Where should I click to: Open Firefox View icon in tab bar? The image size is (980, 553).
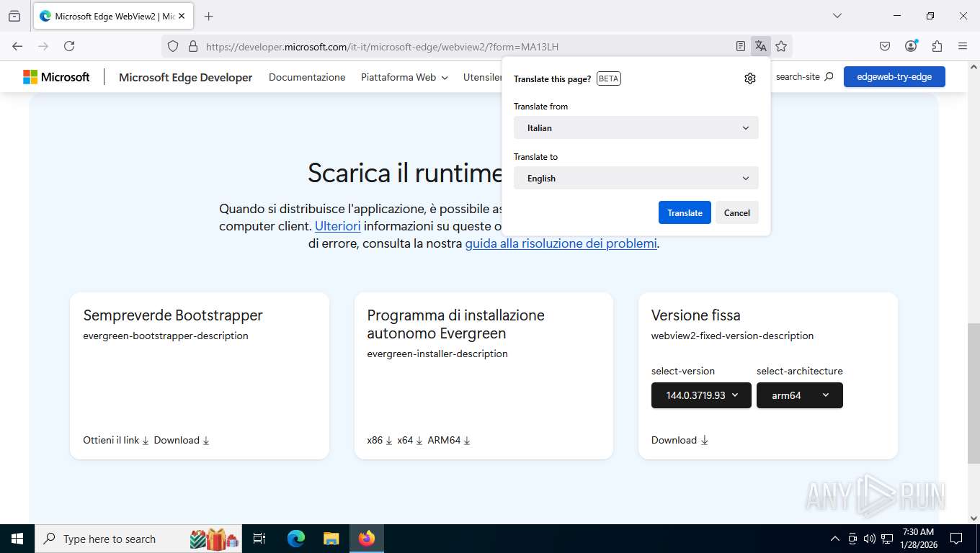point(14,16)
